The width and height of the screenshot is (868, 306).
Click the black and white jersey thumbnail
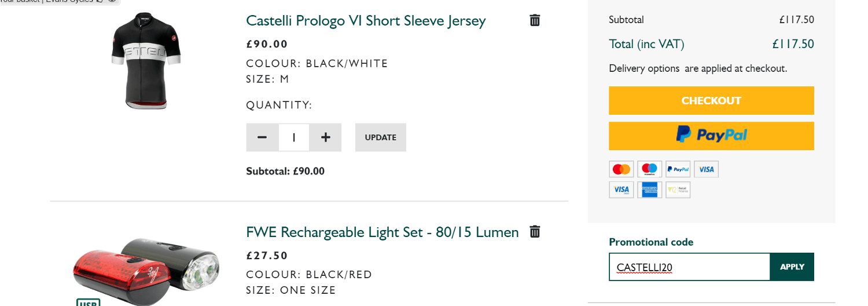coord(146,60)
